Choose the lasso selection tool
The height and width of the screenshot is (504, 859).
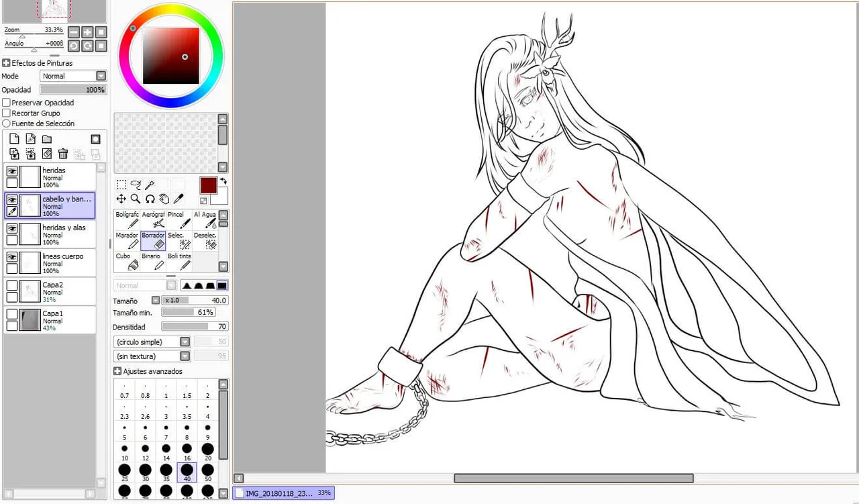click(x=136, y=185)
